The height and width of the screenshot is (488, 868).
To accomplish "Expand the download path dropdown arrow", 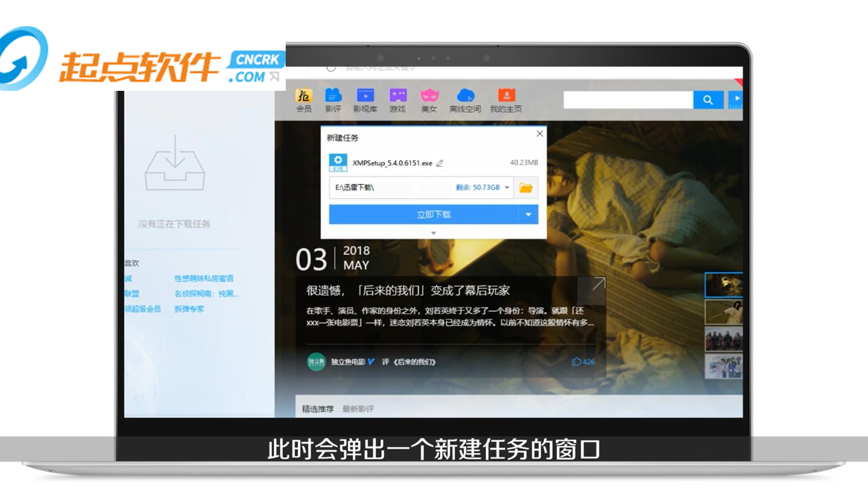I will pyautogui.click(x=507, y=188).
